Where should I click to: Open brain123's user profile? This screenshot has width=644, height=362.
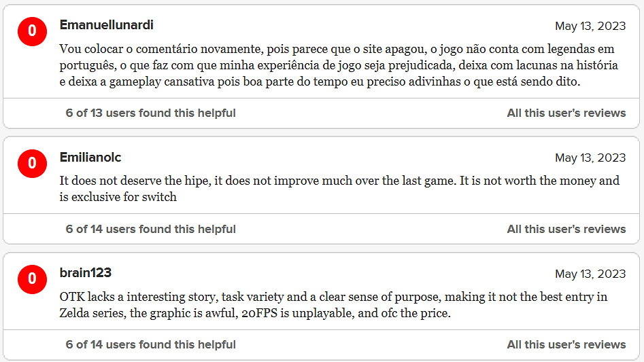(86, 273)
